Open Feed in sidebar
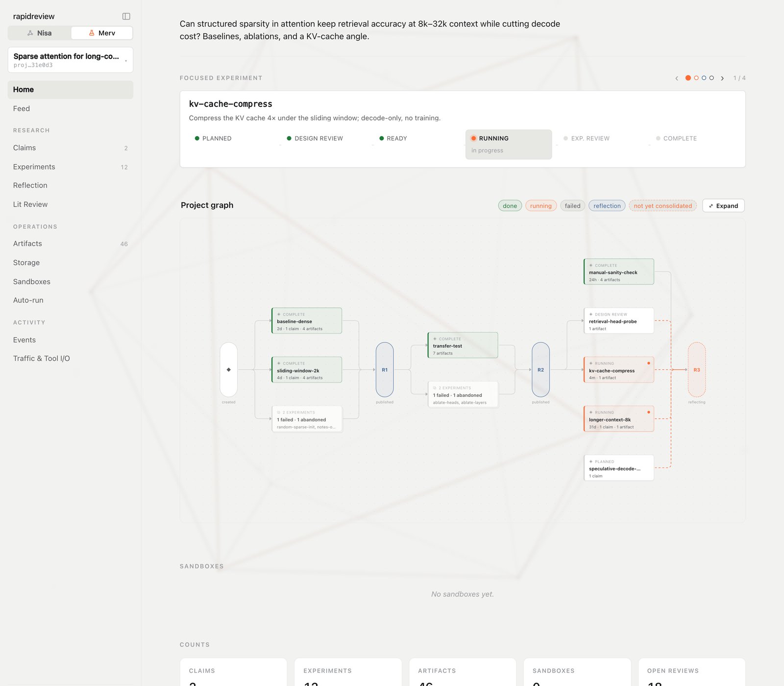Viewport: 784px width, 686px height. pos(71,109)
